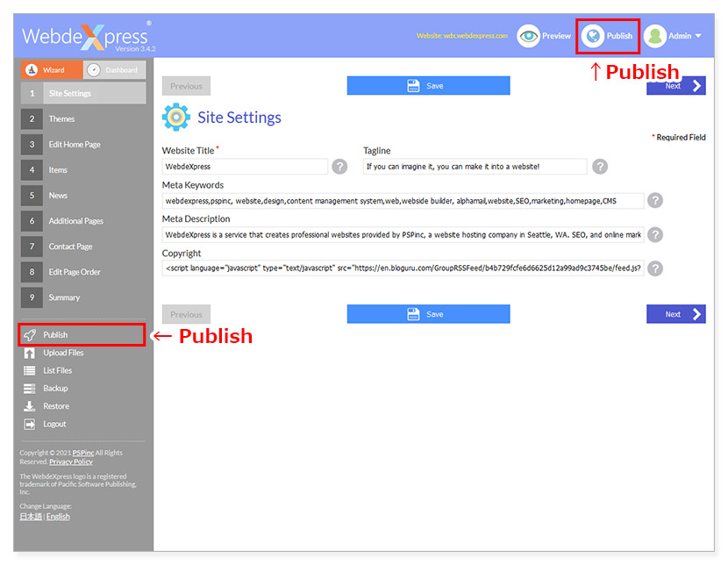The width and height of the screenshot is (728, 565).
Task: Click the Restore download icon
Action: [30, 406]
